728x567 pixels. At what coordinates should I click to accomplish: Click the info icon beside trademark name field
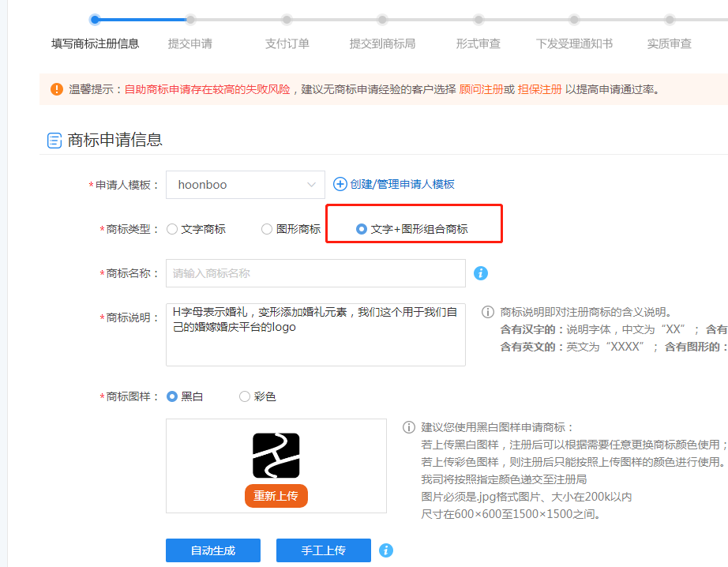(x=481, y=273)
